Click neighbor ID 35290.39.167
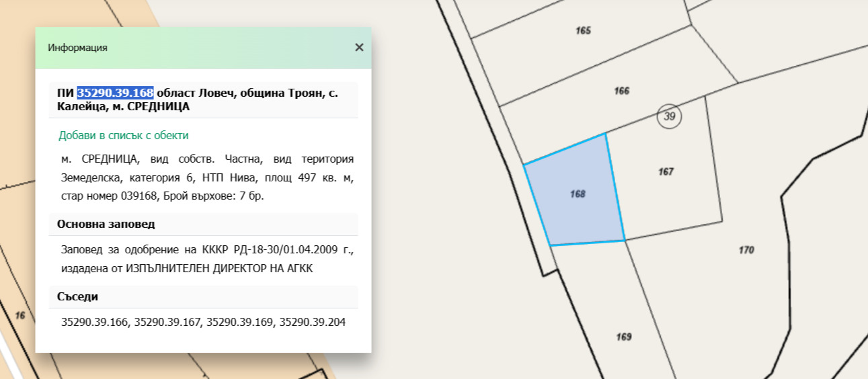The width and height of the screenshot is (868, 379). (x=167, y=323)
